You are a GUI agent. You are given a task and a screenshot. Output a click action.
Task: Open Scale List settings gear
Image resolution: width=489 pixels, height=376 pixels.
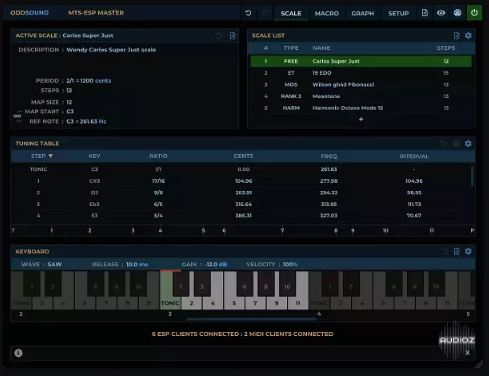(x=468, y=35)
